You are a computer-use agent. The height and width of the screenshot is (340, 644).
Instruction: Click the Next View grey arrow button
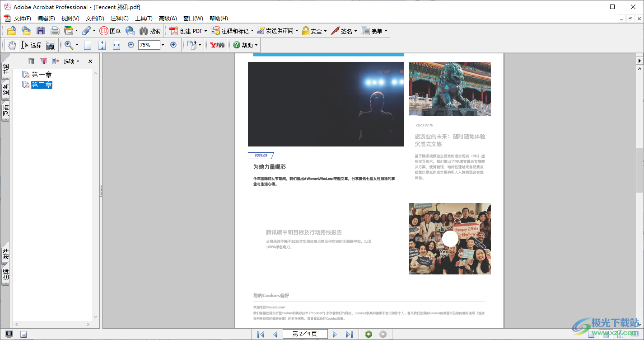(x=383, y=334)
